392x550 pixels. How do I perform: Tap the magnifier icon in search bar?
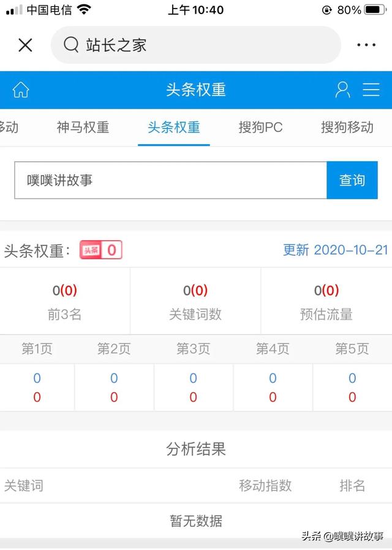point(71,45)
